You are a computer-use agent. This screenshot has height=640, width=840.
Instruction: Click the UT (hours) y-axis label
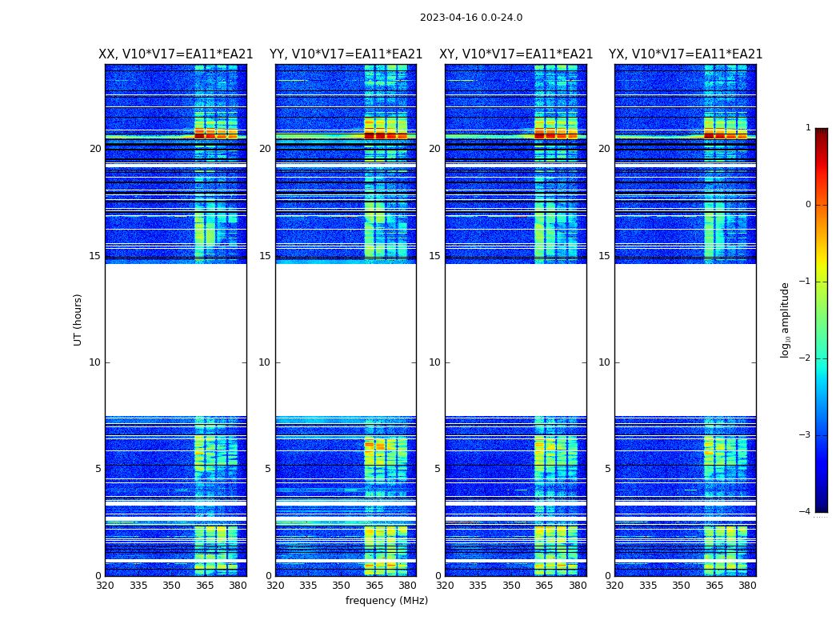(x=78, y=319)
